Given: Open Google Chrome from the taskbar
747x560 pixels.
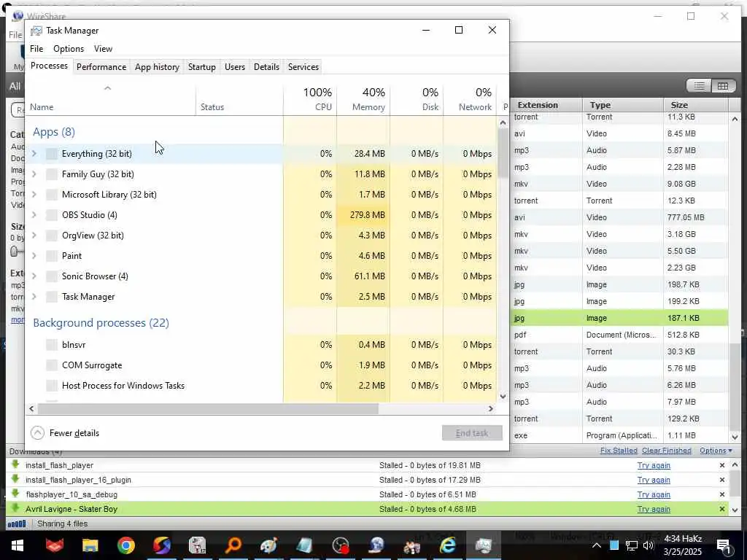Looking at the screenshot, I should click(125, 545).
